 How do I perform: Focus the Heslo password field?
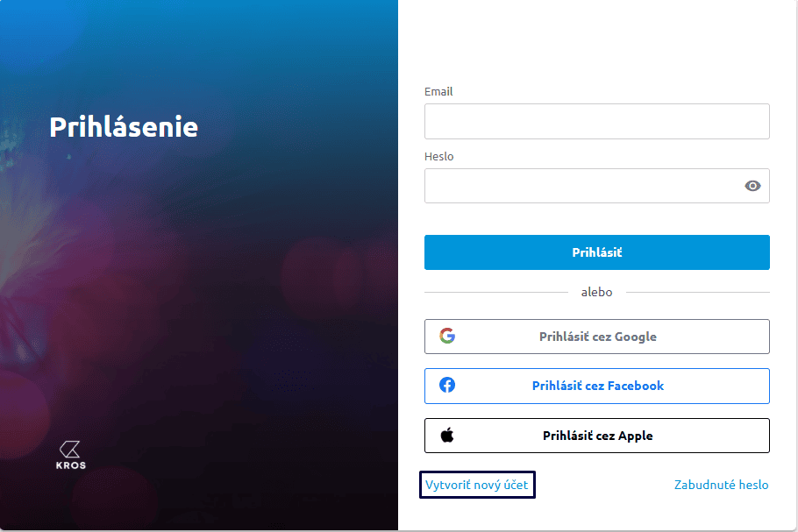pos(579,186)
